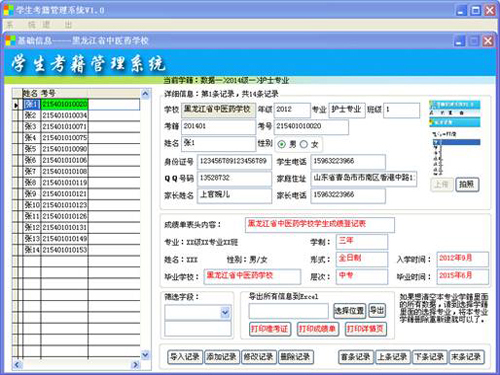Click the 打印详情页 print details button
Screen dimensions: 500x375
coord(365,329)
